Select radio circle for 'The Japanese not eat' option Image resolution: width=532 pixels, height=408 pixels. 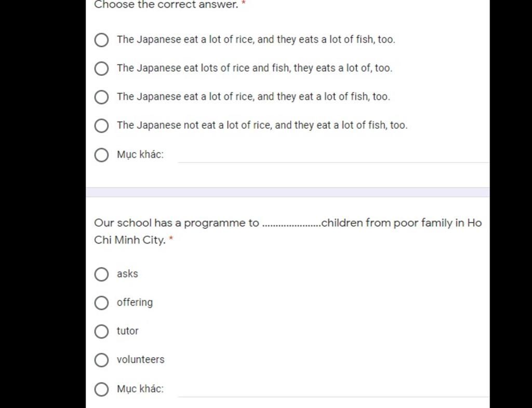tap(101, 126)
